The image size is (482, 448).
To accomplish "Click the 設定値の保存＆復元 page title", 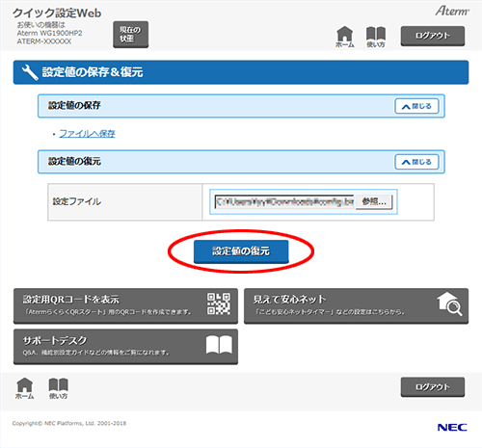I will coord(93,72).
